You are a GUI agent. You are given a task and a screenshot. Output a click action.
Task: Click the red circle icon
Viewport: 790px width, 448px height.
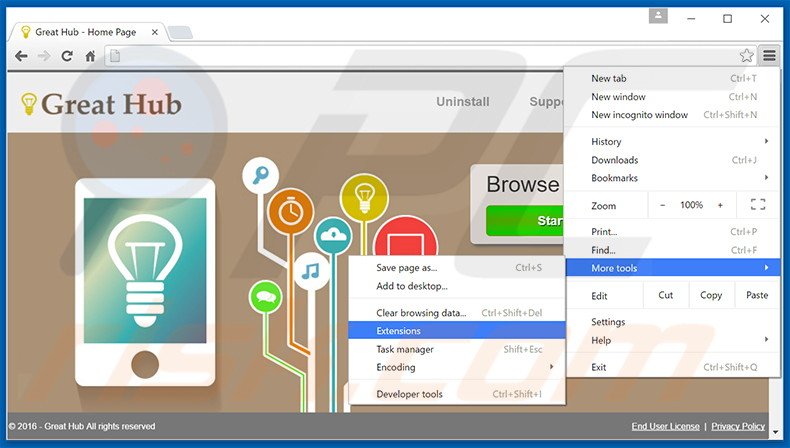406,236
